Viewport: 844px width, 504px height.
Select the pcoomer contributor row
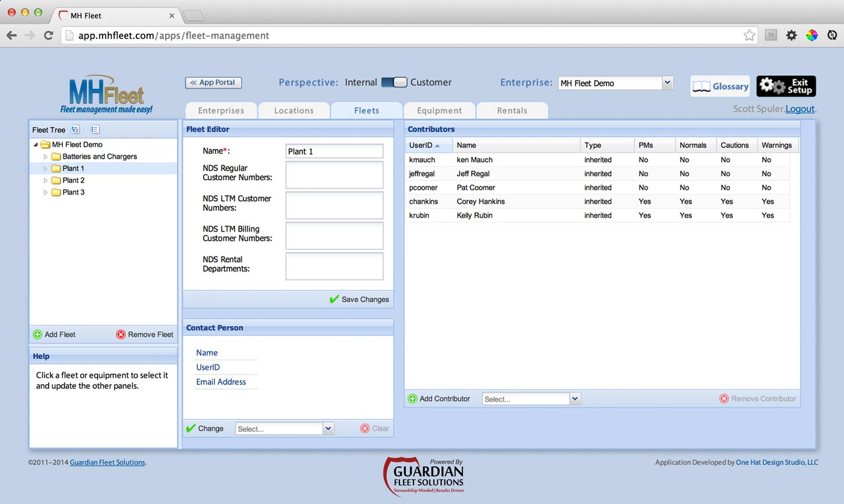point(597,188)
